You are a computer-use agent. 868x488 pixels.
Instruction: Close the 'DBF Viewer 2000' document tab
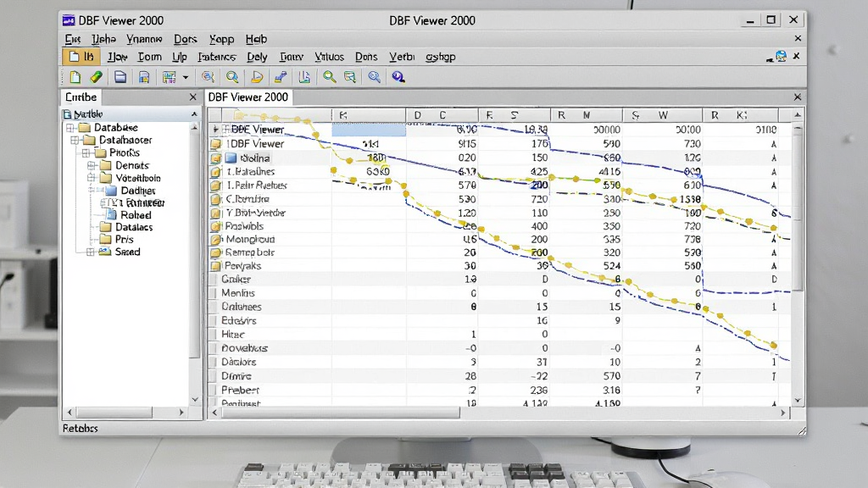(797, 97)
